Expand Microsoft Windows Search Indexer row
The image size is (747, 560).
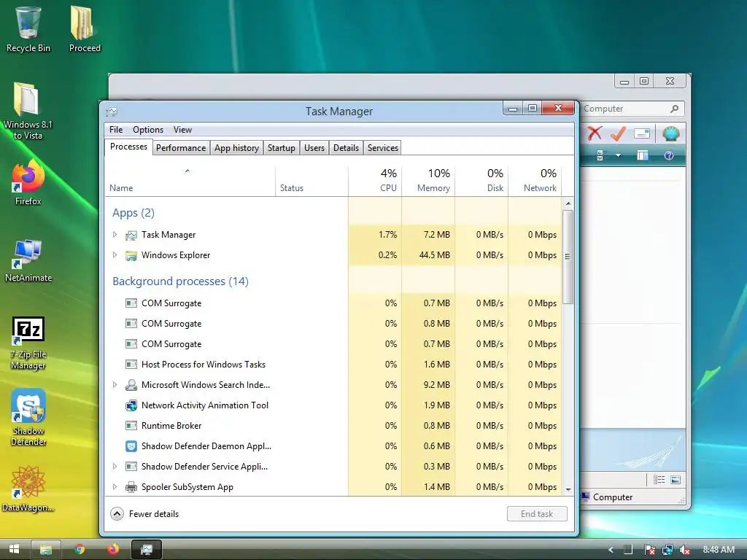pos(115,384)
